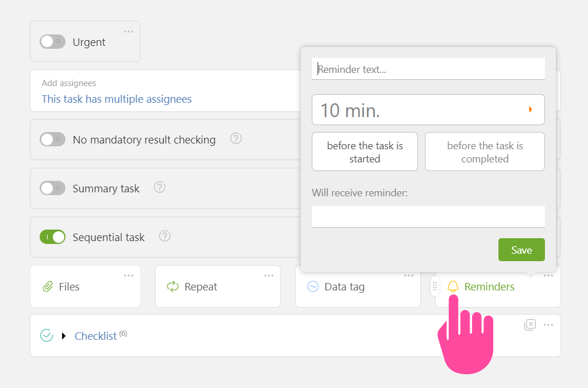Open the '10 min.' time dropdown
Viewport: 588px width, 388px height.
428,110
